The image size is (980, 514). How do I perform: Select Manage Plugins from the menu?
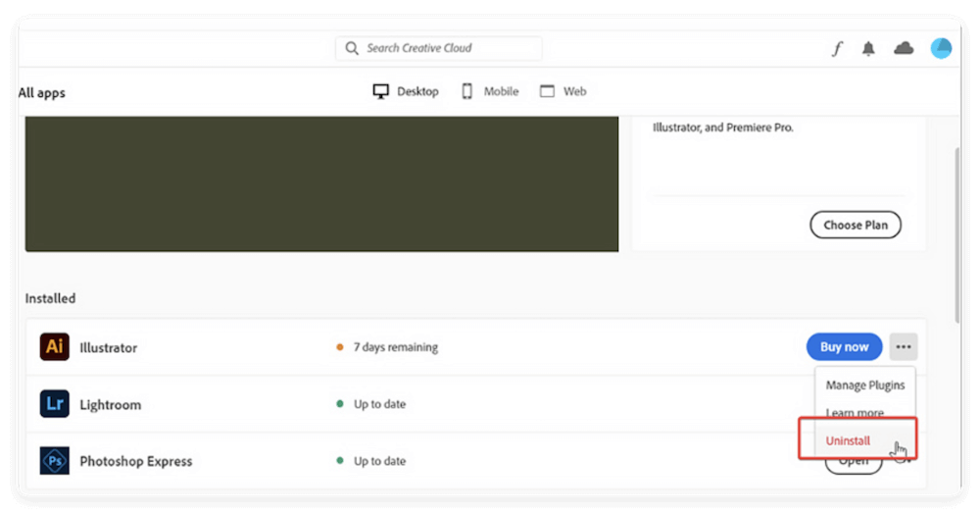click(x=864, y=385)
